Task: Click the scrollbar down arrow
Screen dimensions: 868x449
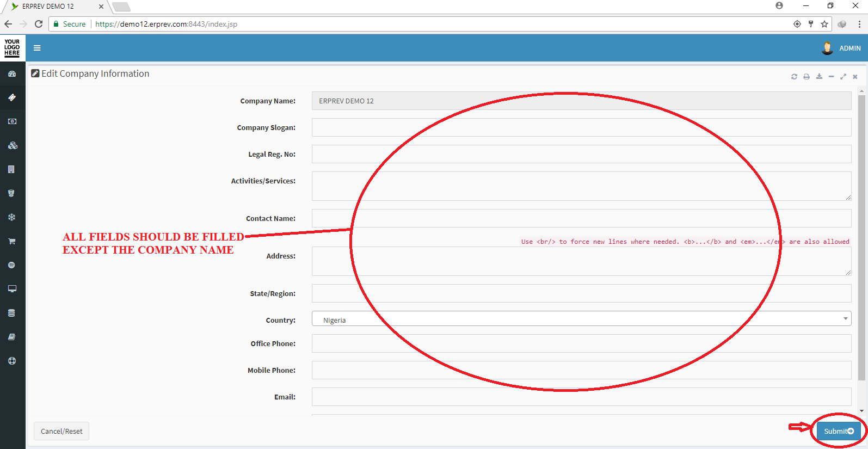Action: coord(861,411)
